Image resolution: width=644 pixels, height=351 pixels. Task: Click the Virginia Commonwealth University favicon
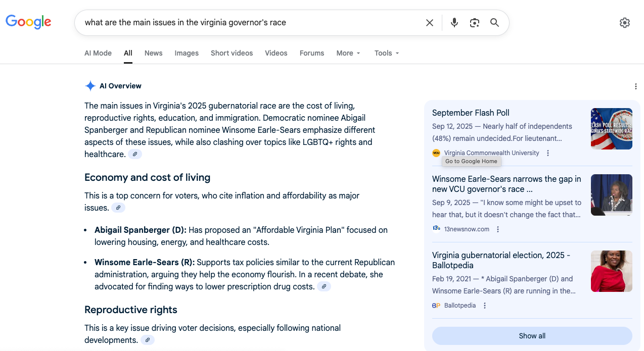click(x=436, y=153)
